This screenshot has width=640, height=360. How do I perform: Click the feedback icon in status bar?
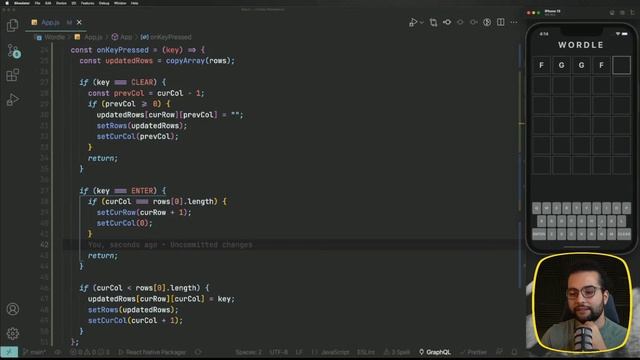coord(499,352)
